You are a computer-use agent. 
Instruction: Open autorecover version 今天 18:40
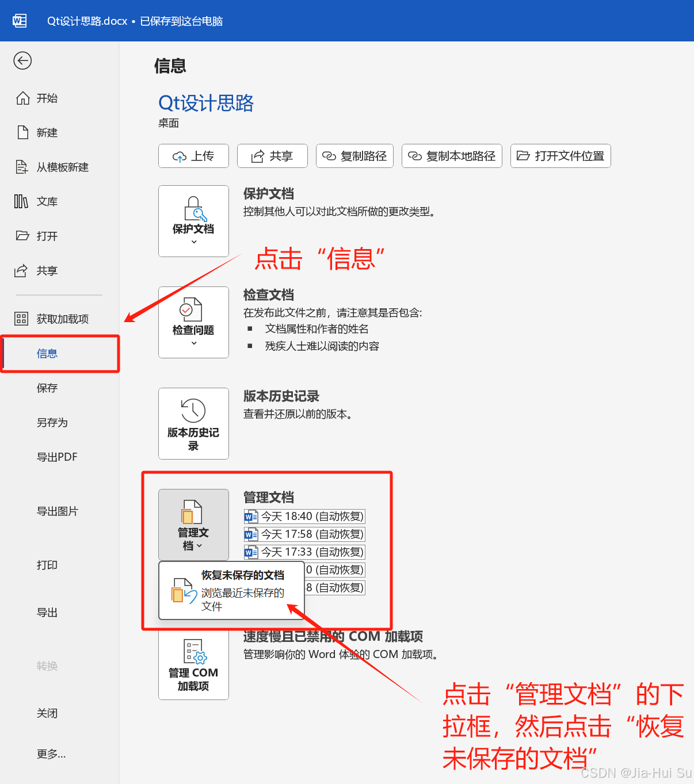tap(304, 517)
